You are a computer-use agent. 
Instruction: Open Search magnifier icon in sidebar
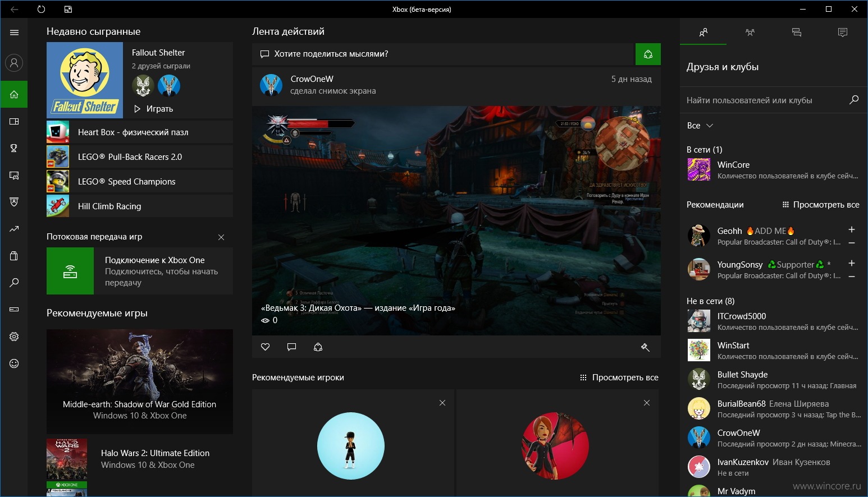coord(14,283)
